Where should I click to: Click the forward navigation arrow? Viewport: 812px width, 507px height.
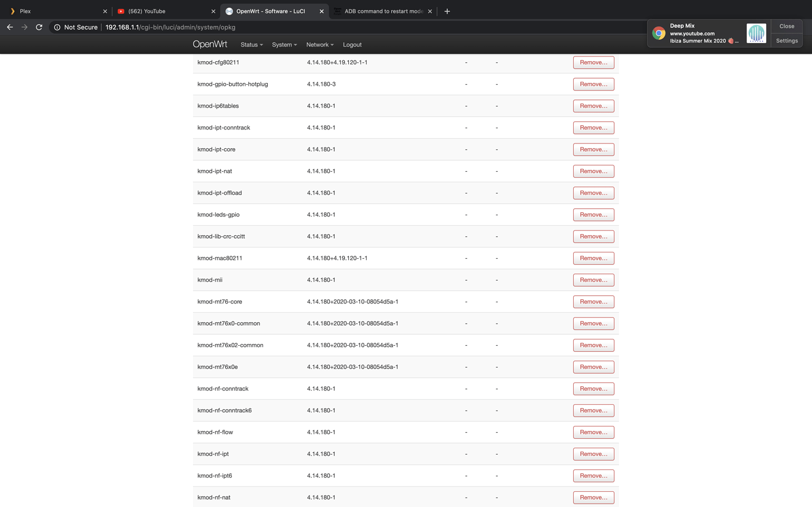[x=24, y=27]
